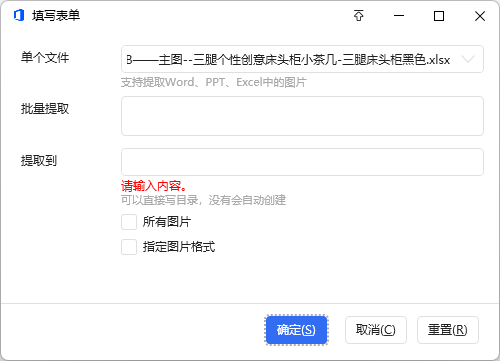Click the 支持提取Word、PPT、Excel中的图片 hint text
The image size is (500, 361).
point(213,82)
